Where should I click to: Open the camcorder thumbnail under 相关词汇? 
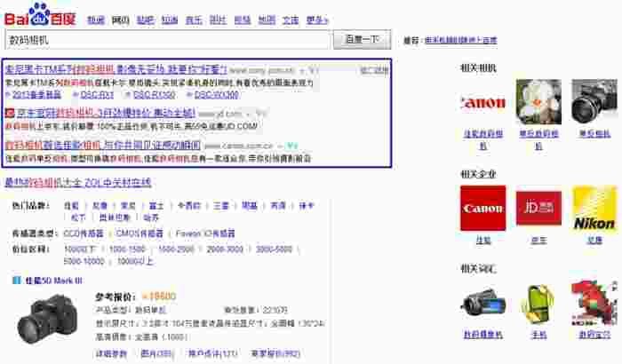coord(482,304)
